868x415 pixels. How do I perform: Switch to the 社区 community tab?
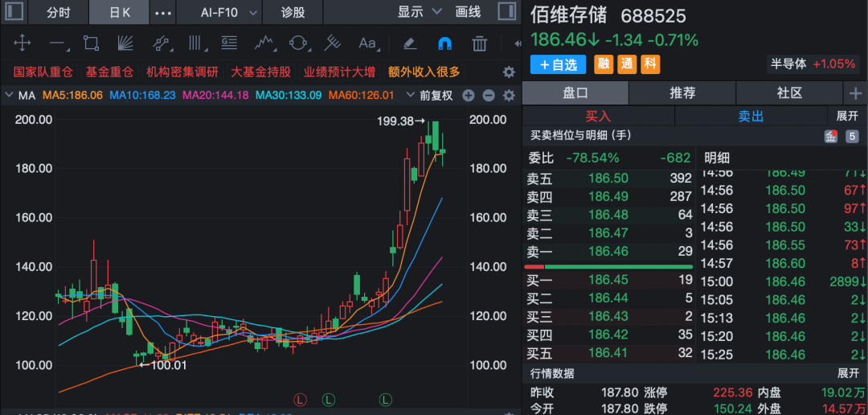click(x=789, y=92)
